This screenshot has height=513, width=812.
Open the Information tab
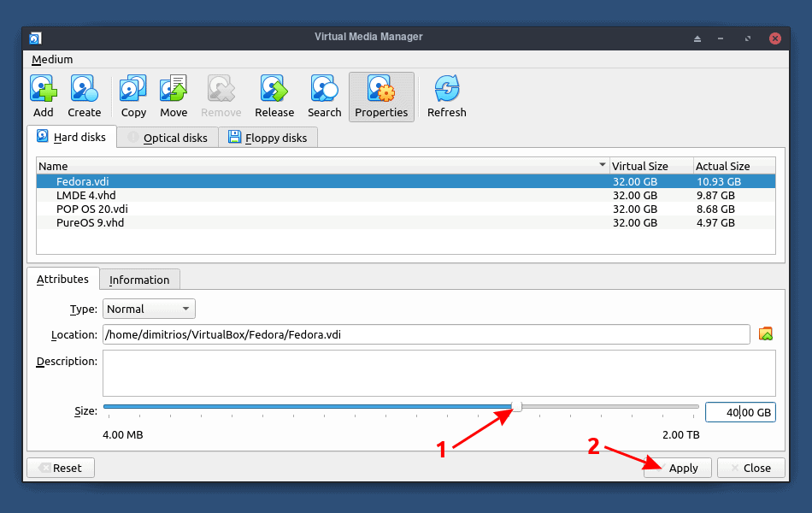139,280
